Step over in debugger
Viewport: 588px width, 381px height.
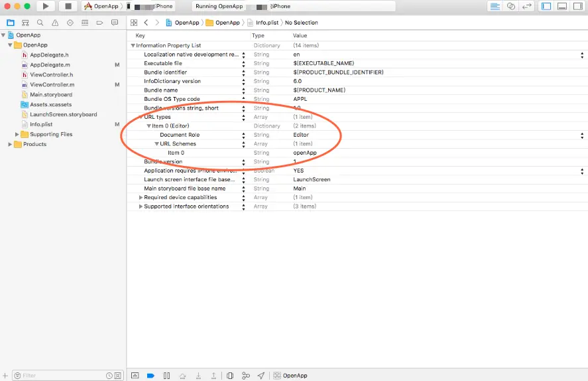point(182,376)
